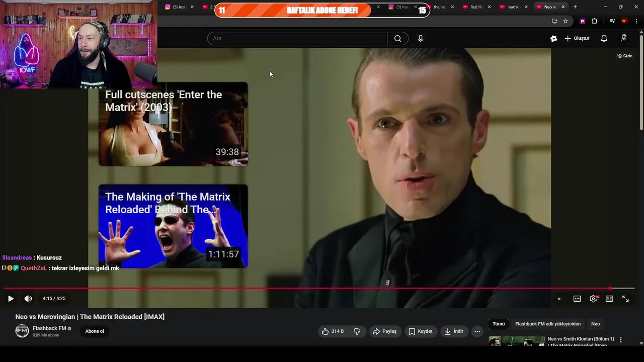Select 'Flashback FM adlı yükleyiciden' chip
Image resolution: width=644 pixels, height=362 pixels.
point(548,324)
